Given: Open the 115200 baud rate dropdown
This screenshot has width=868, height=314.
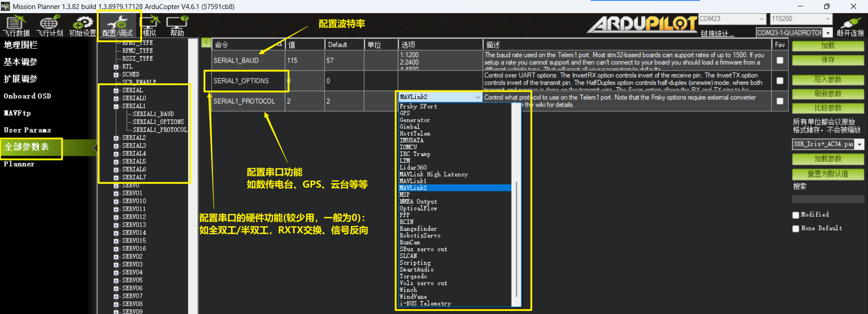Looking at the screenshot, I should (828, 19).
